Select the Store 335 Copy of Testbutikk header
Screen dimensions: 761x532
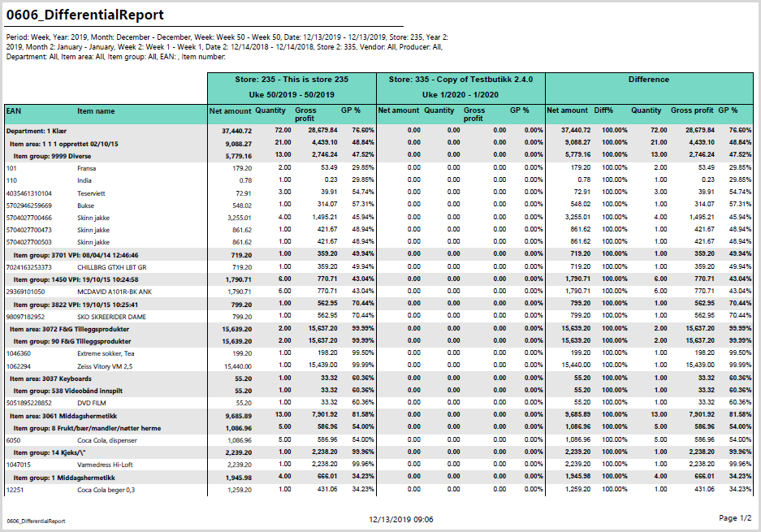(x=460, y=80)
